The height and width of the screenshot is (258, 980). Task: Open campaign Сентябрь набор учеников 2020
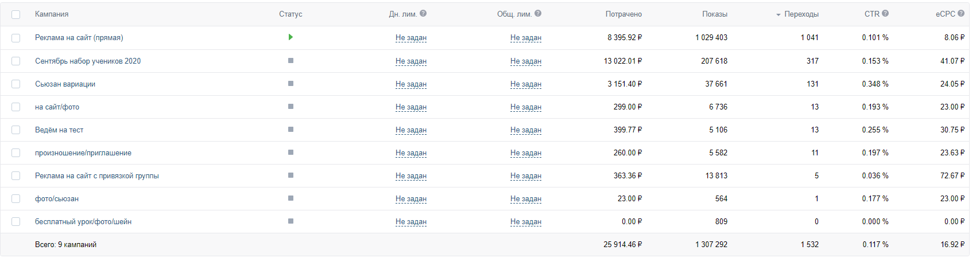(88, 61)
